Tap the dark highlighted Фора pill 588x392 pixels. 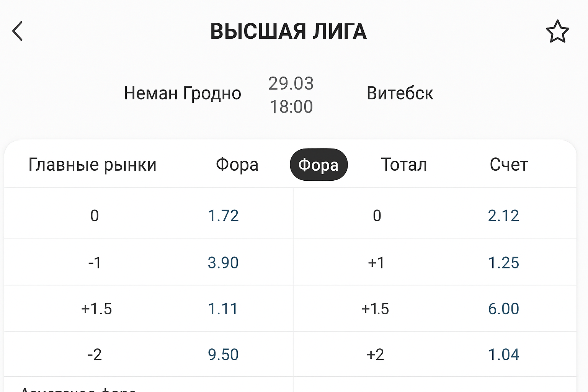coord(318,165)
